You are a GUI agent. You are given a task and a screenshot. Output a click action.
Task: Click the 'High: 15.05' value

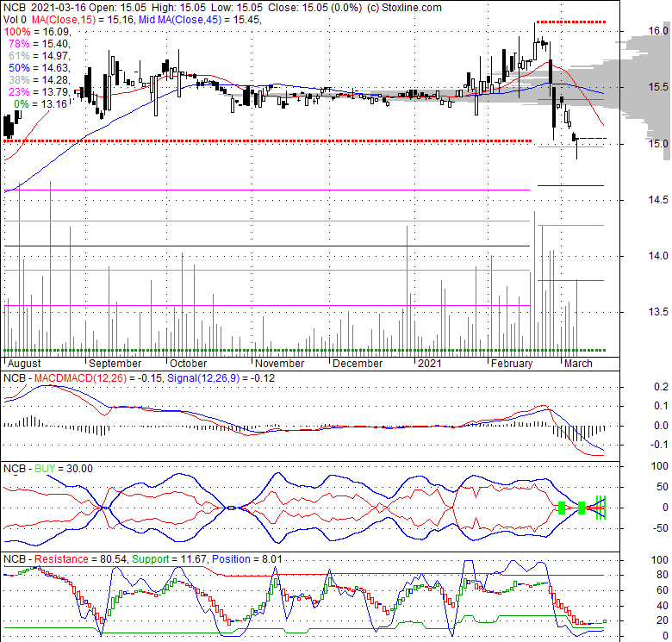[177, 8]
